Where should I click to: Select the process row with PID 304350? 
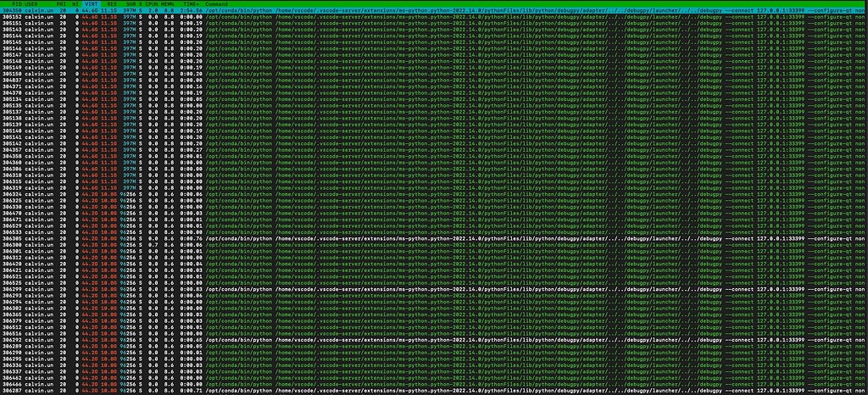tap(14, 9)
